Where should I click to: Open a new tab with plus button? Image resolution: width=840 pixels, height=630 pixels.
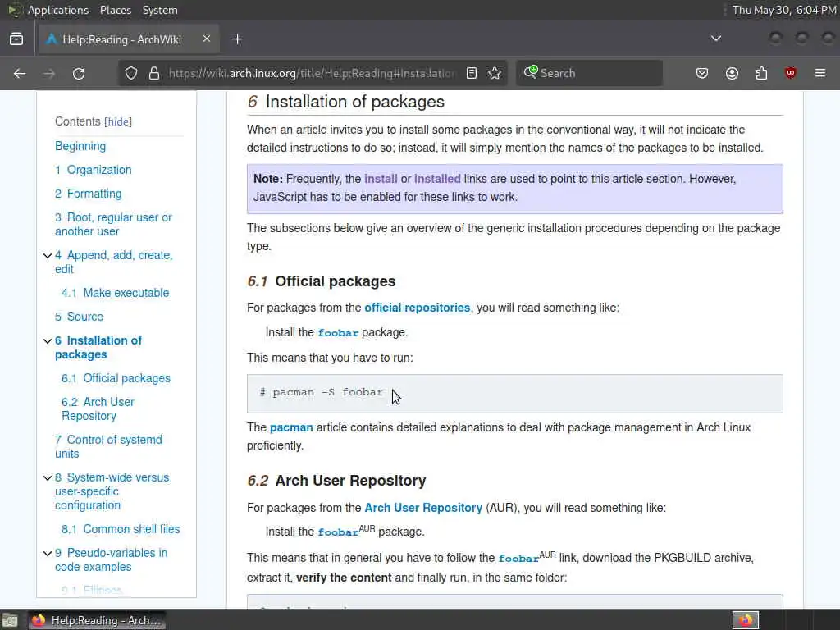pos(237,39)
